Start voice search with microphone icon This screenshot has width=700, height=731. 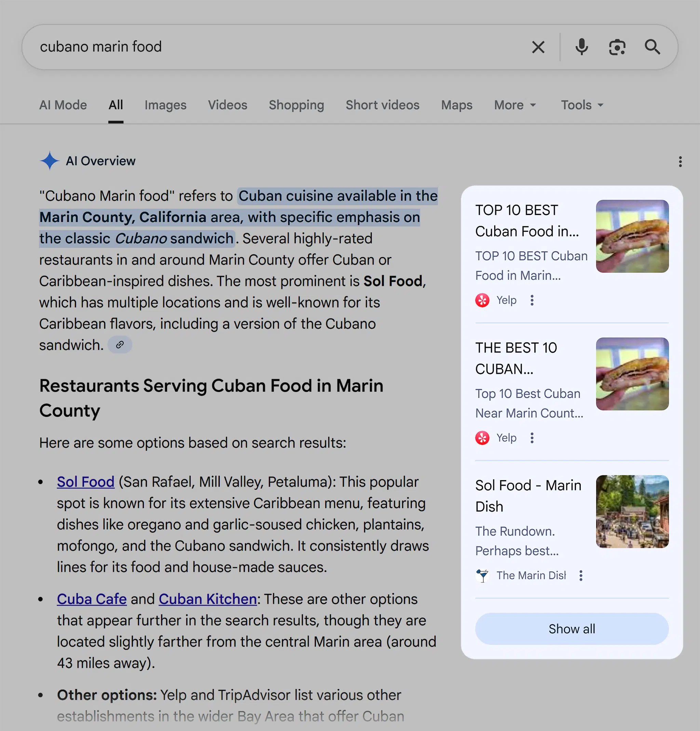click(x=581, y=47)
